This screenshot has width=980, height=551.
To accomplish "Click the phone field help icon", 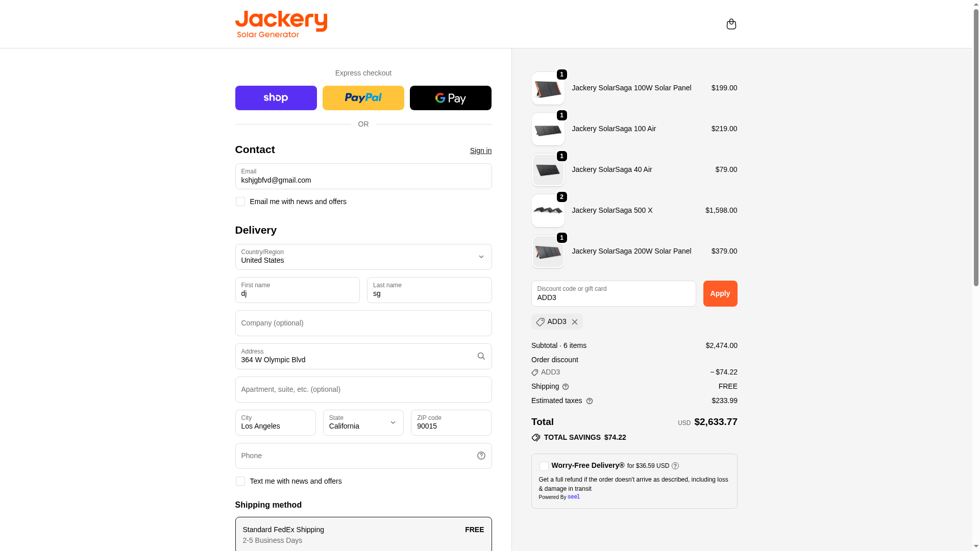I will click(x=481, y=456).
